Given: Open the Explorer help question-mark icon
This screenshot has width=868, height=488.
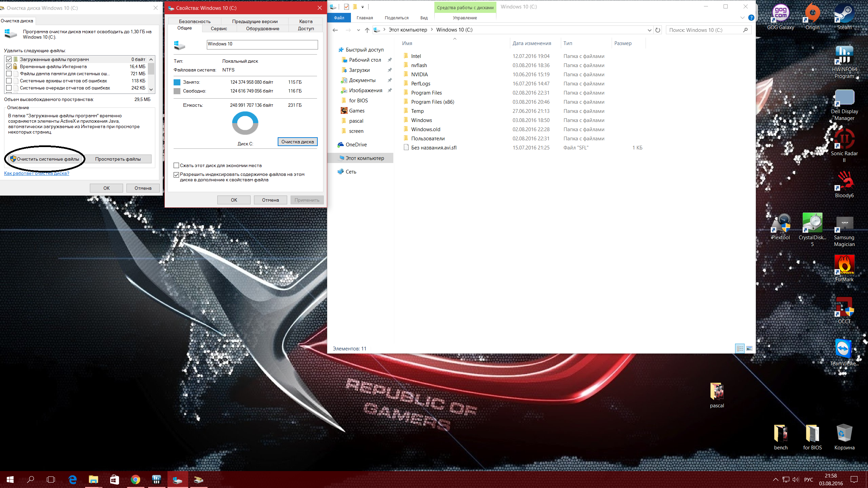Looking at the screenshot, I should 751,18.
